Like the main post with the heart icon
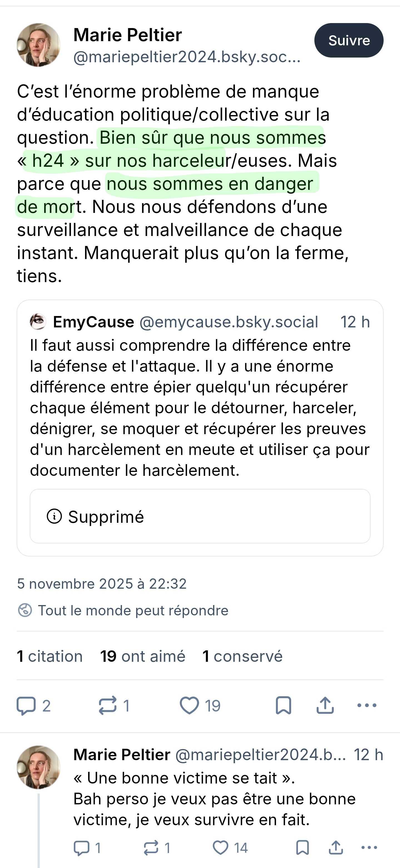 coord(189,705)
